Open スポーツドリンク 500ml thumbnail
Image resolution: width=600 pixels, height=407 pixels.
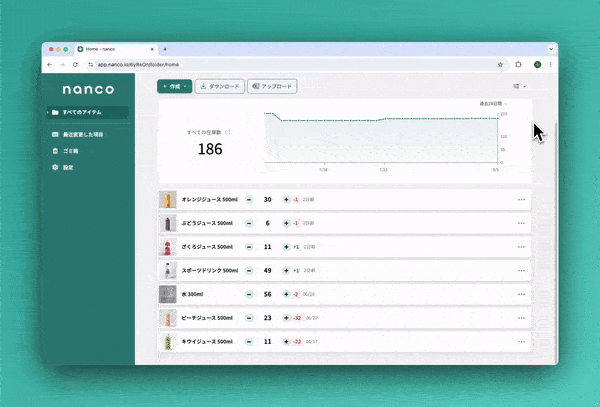click(x=168, y=270)
